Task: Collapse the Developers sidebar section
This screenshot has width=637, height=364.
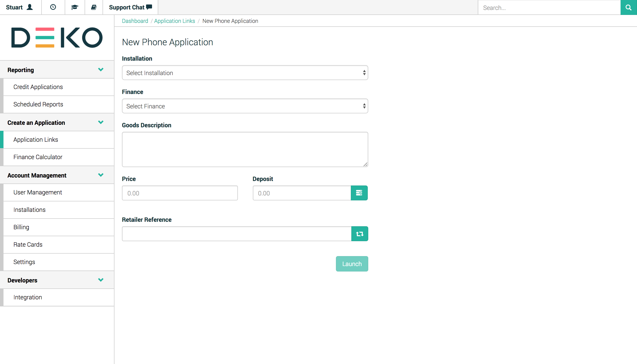Action: click(101, 280)
